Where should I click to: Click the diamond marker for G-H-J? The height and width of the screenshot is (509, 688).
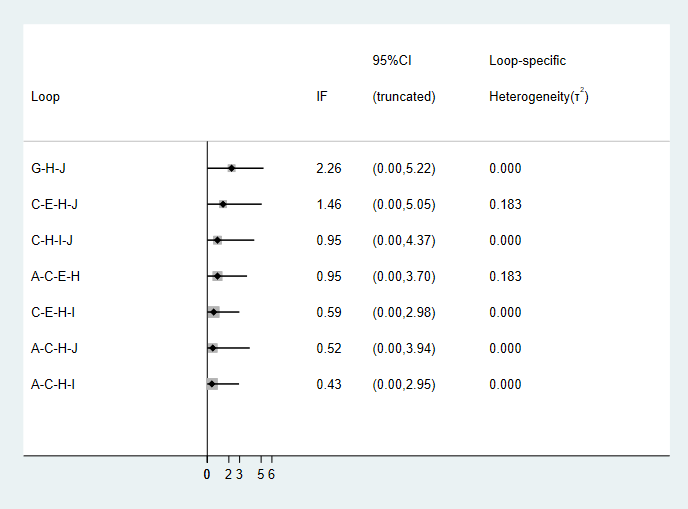pyautogui.click(x=232, y=168)
